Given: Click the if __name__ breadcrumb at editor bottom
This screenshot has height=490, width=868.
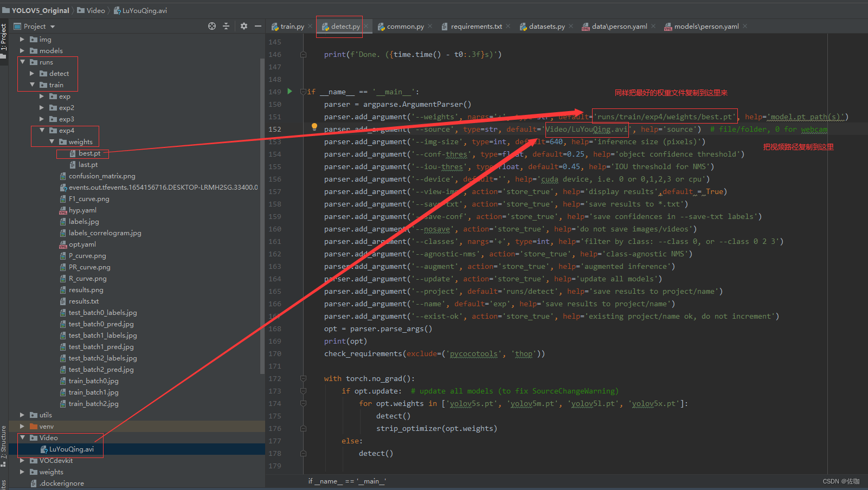Looking at the screenshot, I should (x=347, y=481).
